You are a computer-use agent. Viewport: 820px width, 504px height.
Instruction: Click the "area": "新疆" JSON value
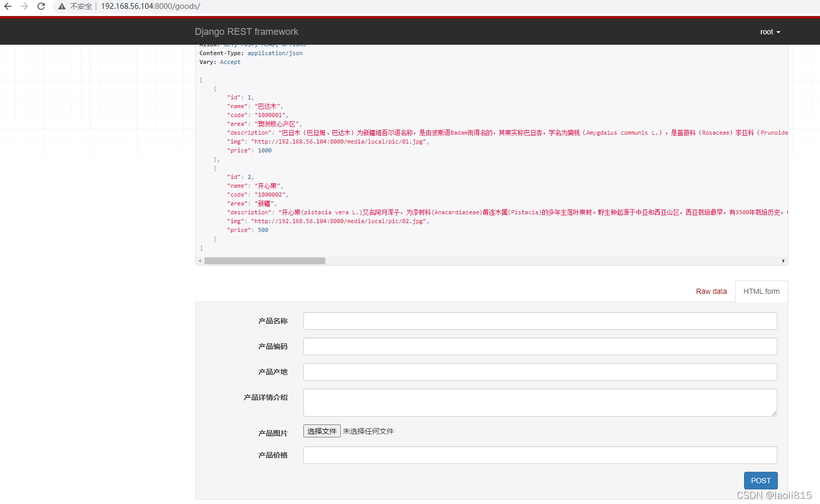pyautogui.click(x=265, y=203)
